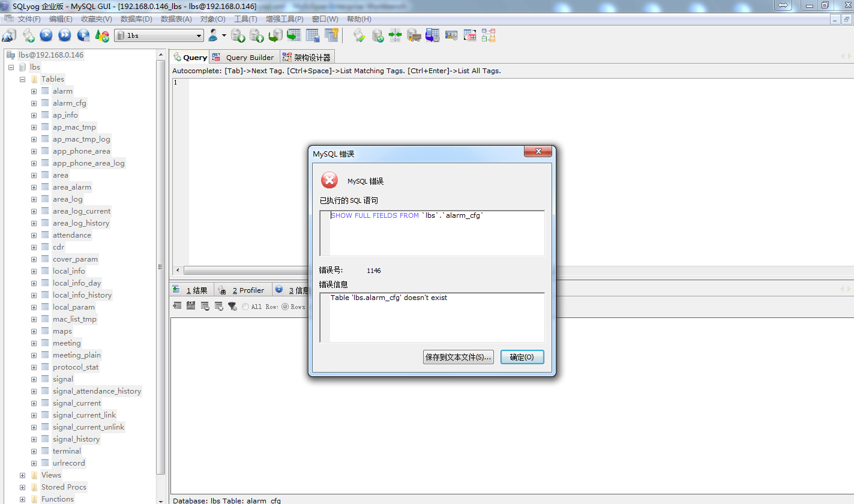Image resolution: width=854 pixels, height=504 pixels.
Task: Click the execute current query play icon
Action: tap(46, 35)
